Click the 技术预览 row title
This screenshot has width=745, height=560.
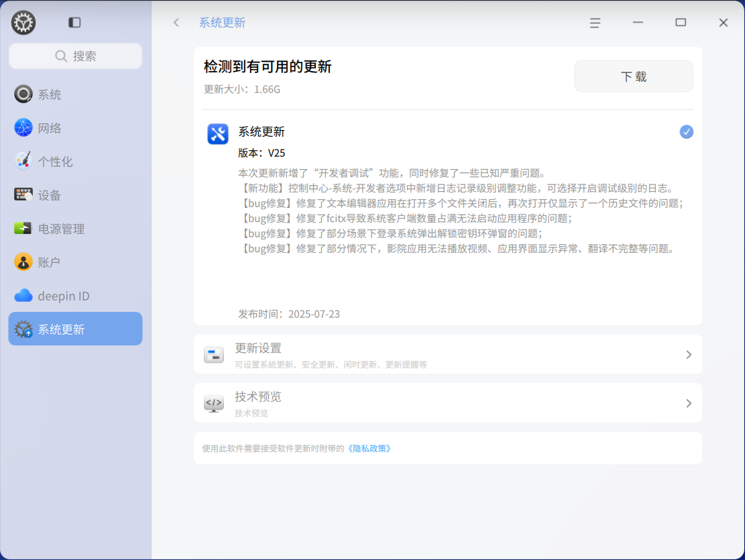coord(258,396)
